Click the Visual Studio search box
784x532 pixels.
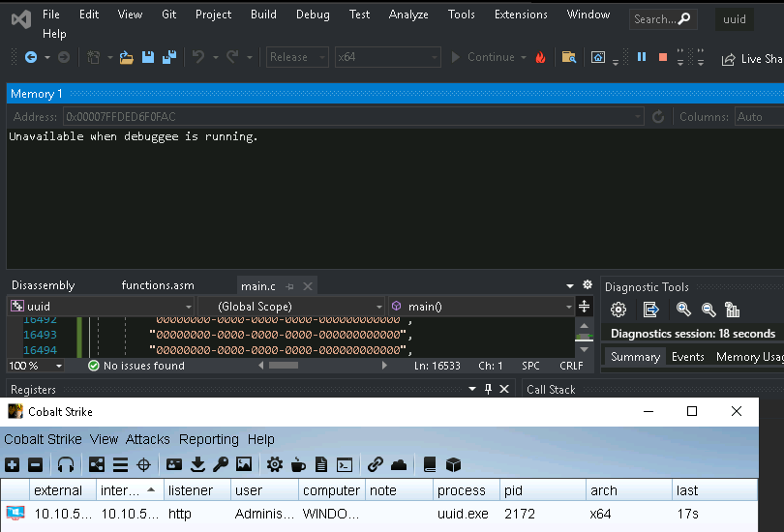pyautogui.click(x=663, y=19)
